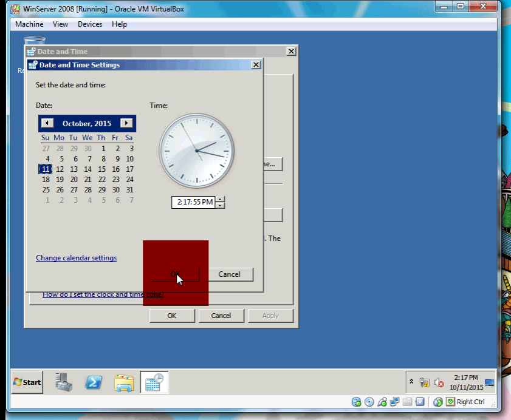Viewport: 511px width, 420px height.
Task: Increase time with the up spinner arrow
Action: coord(221,199)
